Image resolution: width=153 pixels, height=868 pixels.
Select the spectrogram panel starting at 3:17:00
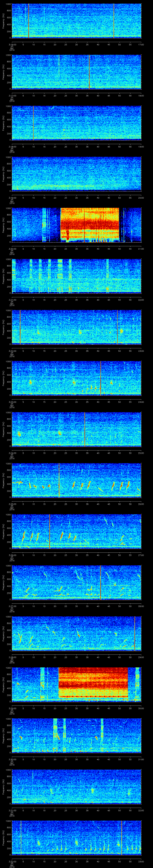(x=76, y=72)
